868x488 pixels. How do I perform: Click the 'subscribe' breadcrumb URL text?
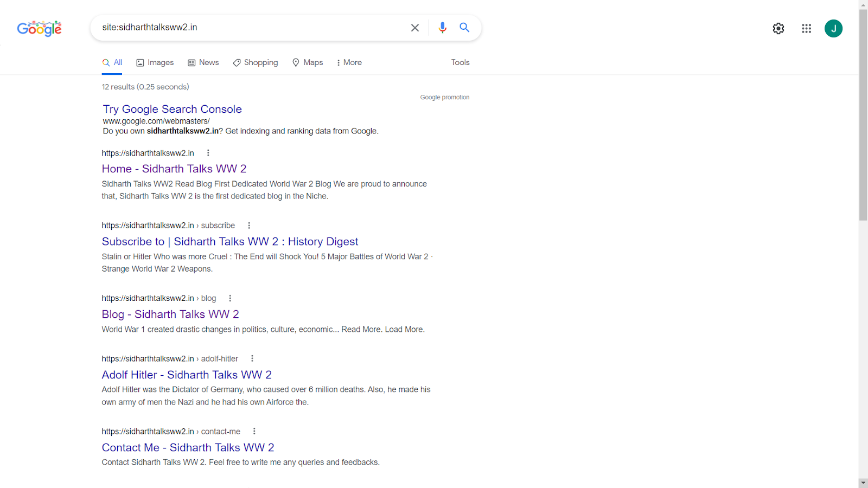(218, 226)
